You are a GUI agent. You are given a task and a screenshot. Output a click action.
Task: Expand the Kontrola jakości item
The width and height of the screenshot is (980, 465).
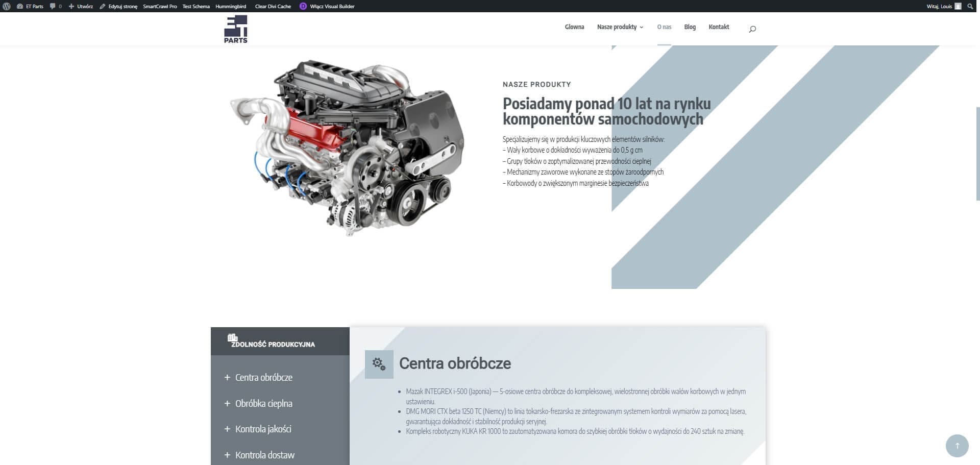(x=263, y=429)
